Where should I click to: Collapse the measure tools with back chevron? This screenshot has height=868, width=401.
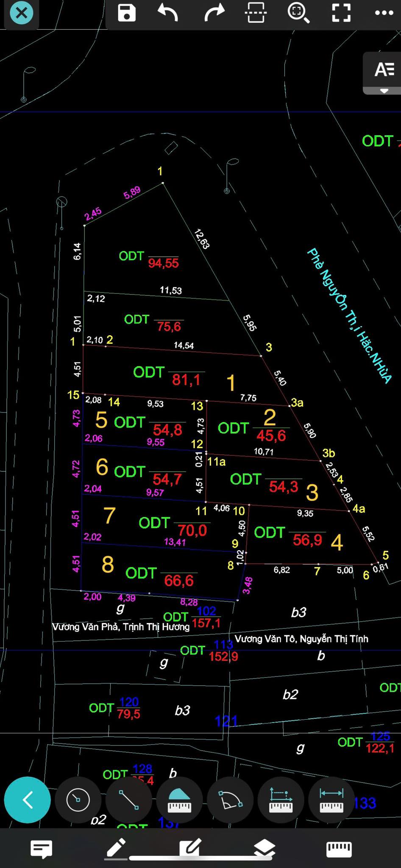click(28, 800)
